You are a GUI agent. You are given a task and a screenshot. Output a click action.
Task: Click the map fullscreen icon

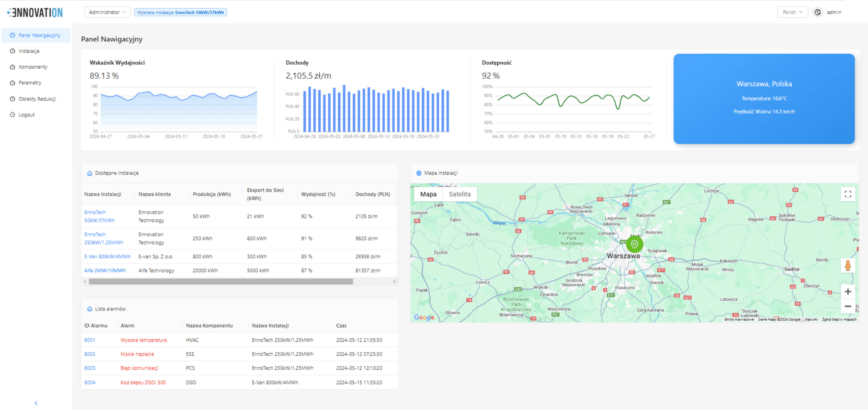(848, 194)
